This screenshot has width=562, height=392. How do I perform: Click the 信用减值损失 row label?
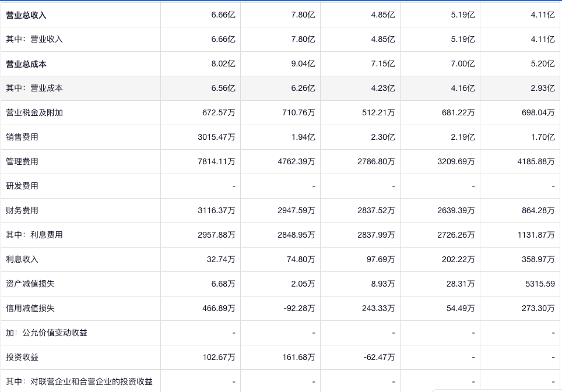click(30, 309)
